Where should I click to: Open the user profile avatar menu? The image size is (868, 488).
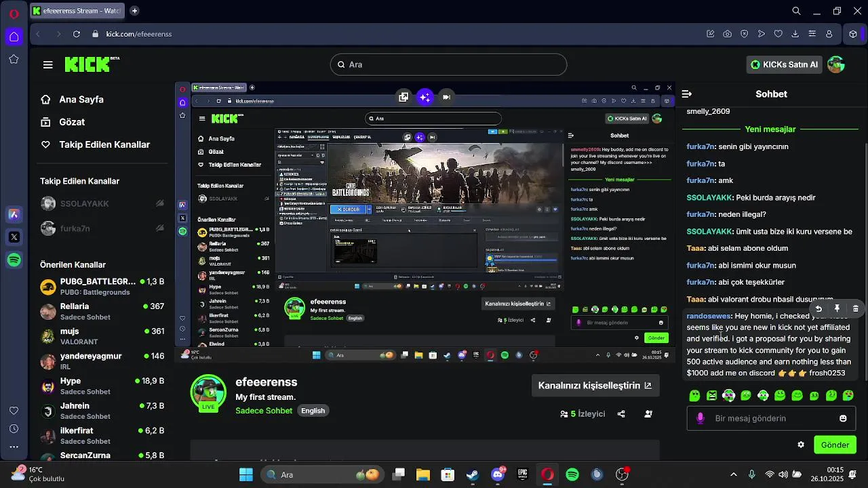pyautogui.click(x=835, y=64)
